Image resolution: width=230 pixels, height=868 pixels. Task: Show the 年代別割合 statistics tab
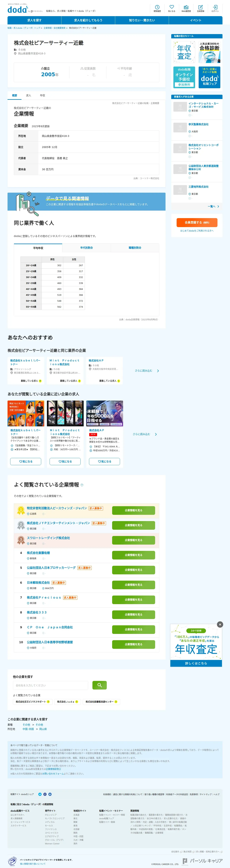pyautogui.click(x=86, y=248)
